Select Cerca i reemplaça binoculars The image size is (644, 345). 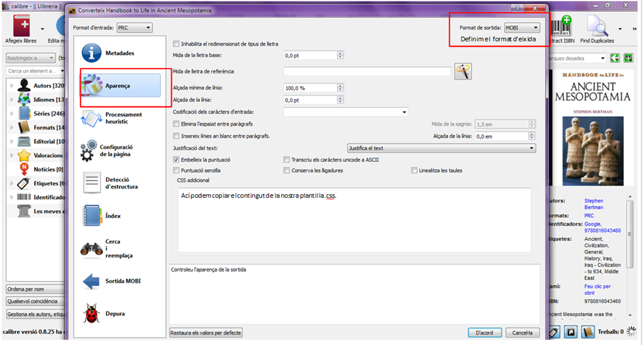coord(91,249)
